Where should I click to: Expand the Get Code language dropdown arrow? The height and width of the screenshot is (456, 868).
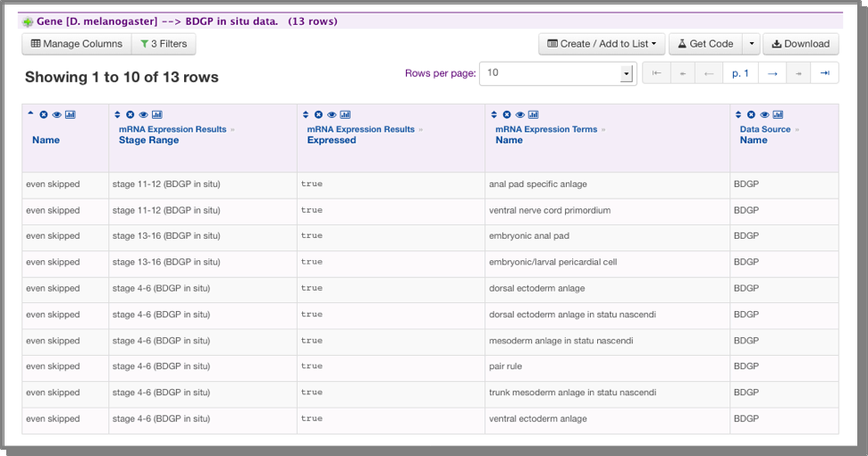pos(751,44)
